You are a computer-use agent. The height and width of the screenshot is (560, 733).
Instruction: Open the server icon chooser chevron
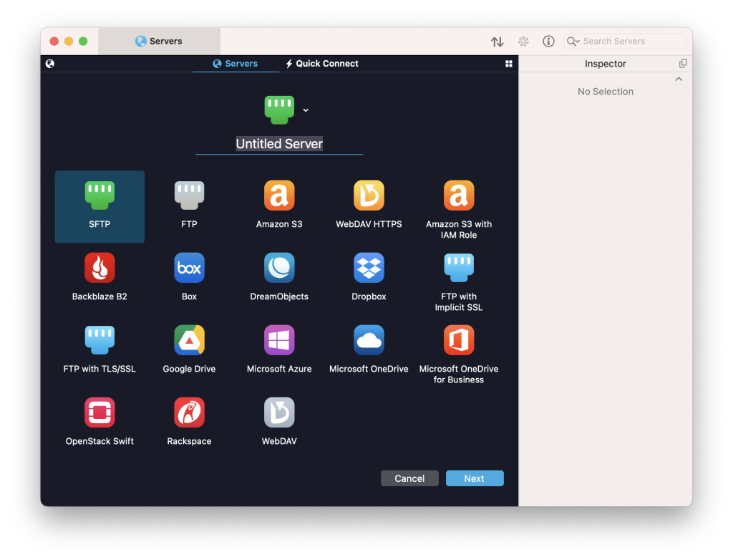pyautogui.click(x=306, y=110)
